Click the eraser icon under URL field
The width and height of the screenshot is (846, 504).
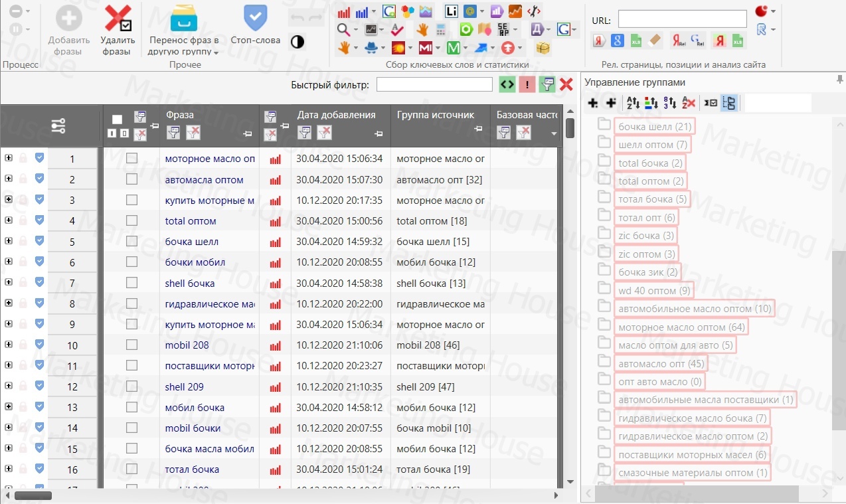(x=655, y=41)
